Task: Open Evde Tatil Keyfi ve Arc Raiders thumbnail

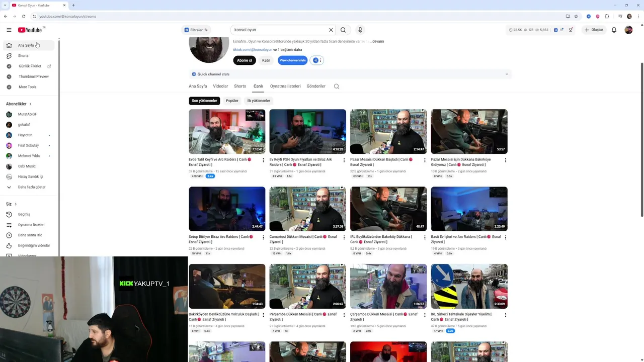Action: [x=227, y=131]
